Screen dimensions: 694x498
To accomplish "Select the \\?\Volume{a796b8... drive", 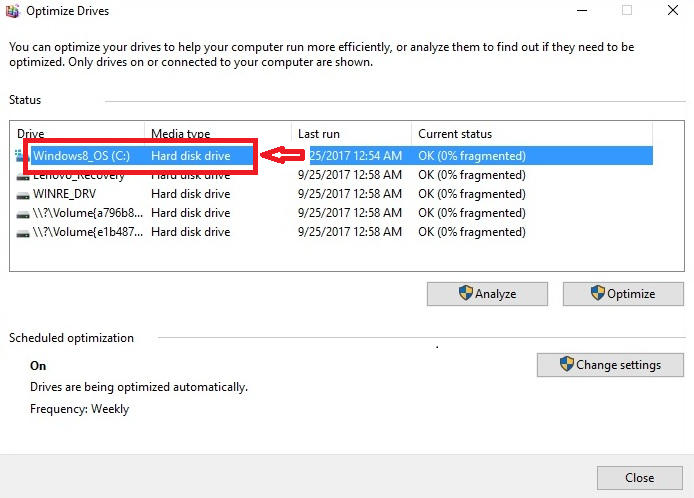I will [334, 213].
